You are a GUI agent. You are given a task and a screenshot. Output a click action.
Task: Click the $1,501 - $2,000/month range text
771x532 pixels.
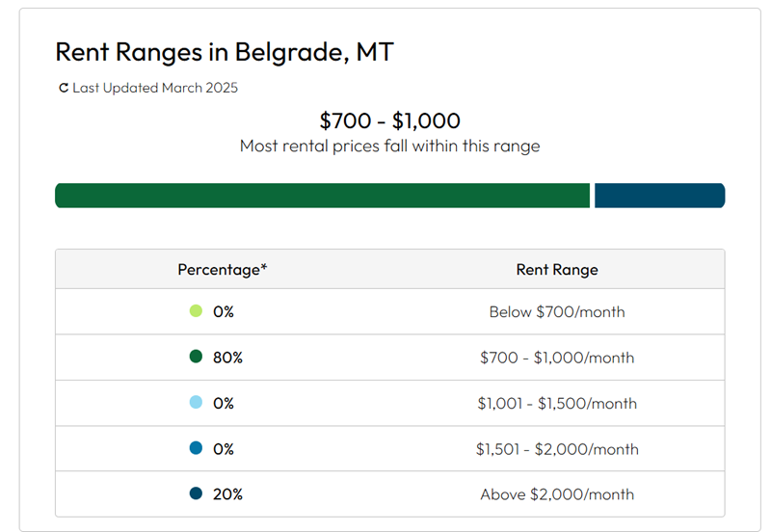pos(557,449)
